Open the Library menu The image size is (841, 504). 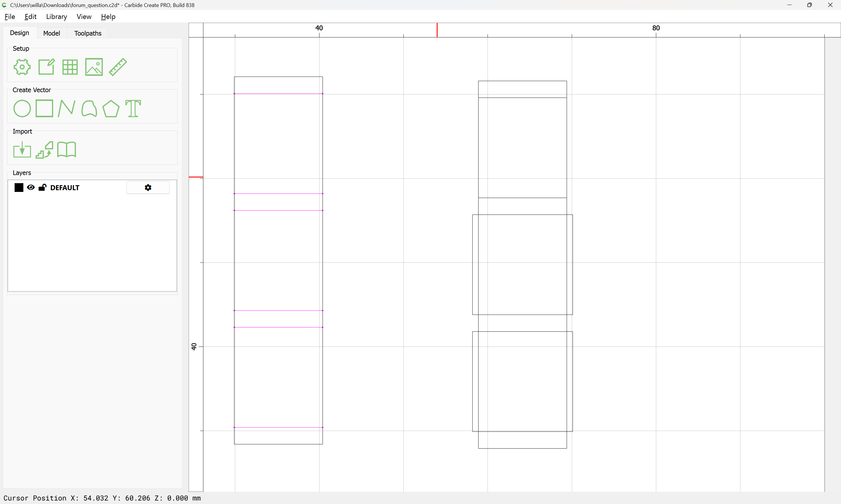click(56, 17)
